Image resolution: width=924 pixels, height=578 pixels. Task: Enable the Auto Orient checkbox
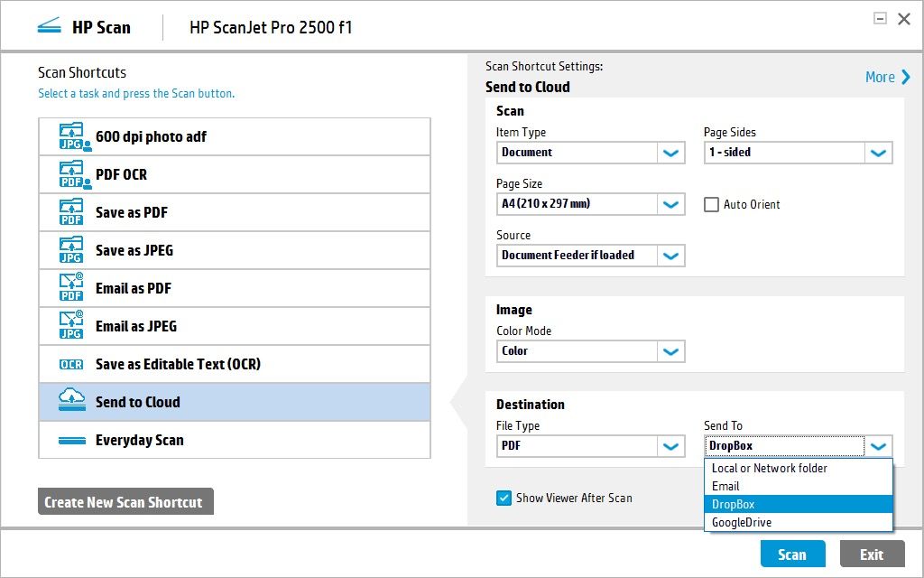click(x=712, y=204)
